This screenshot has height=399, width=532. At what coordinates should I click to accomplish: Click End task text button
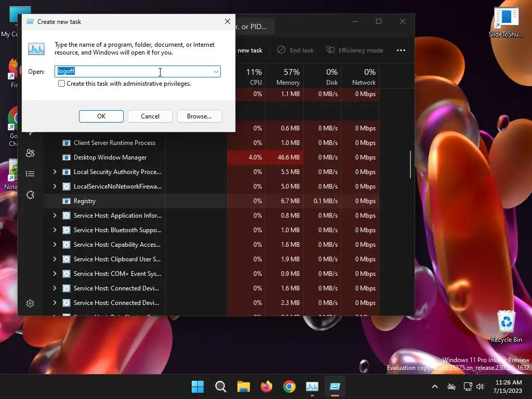pyautogui.click(x=301, y=50)
